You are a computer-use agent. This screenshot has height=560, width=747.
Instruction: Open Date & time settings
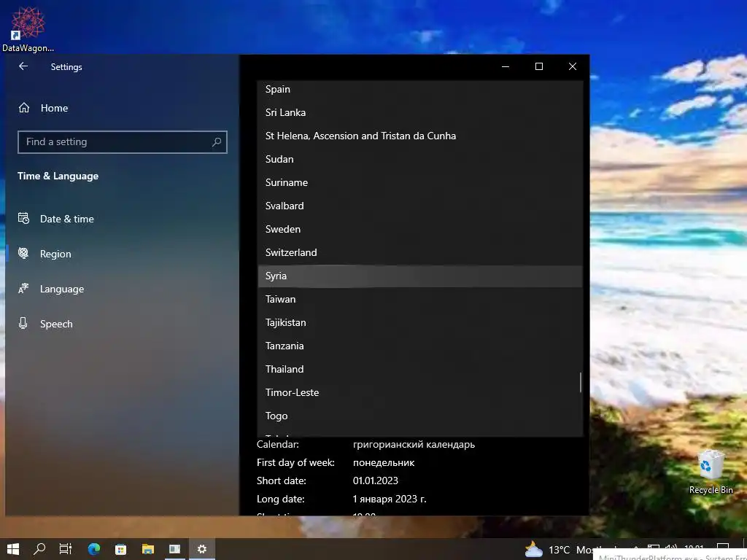pyautogui.click(x=66, y=219)
